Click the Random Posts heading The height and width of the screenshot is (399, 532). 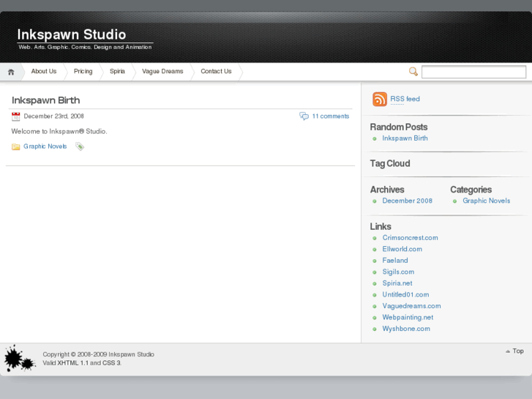[x=399, y=127]
